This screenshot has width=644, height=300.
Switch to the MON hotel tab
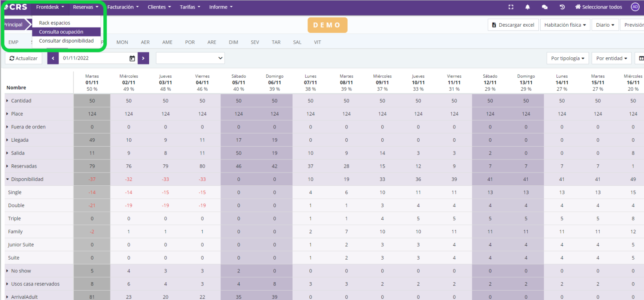click(x=122, y=42)
